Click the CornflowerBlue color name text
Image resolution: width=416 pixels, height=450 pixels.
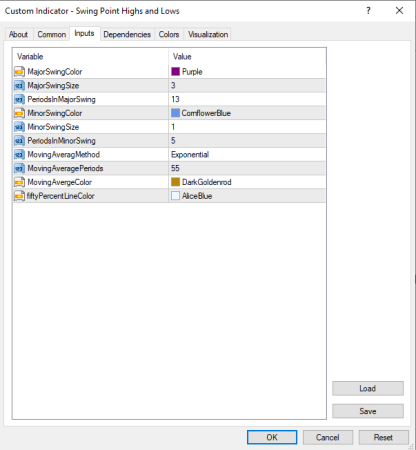(206, 113)
